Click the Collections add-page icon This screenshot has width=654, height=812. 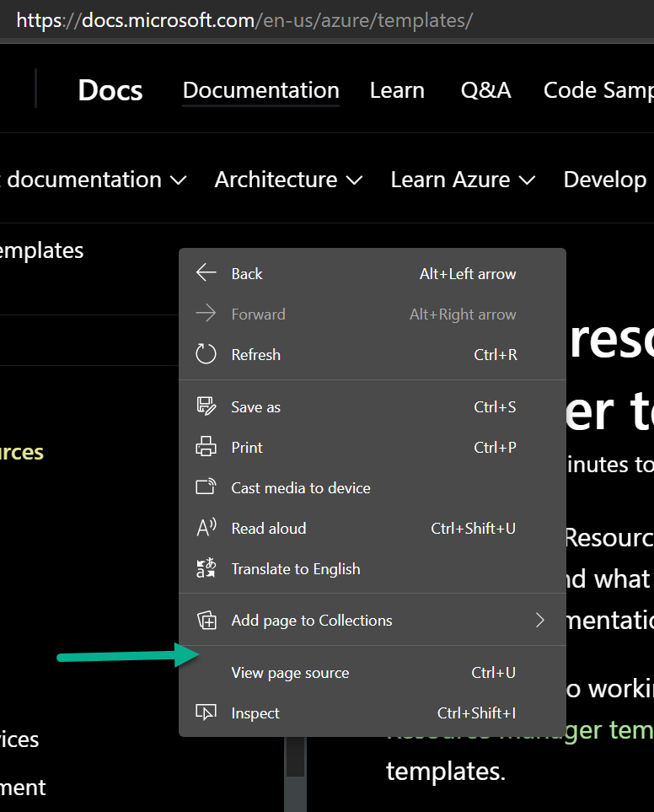207,620
